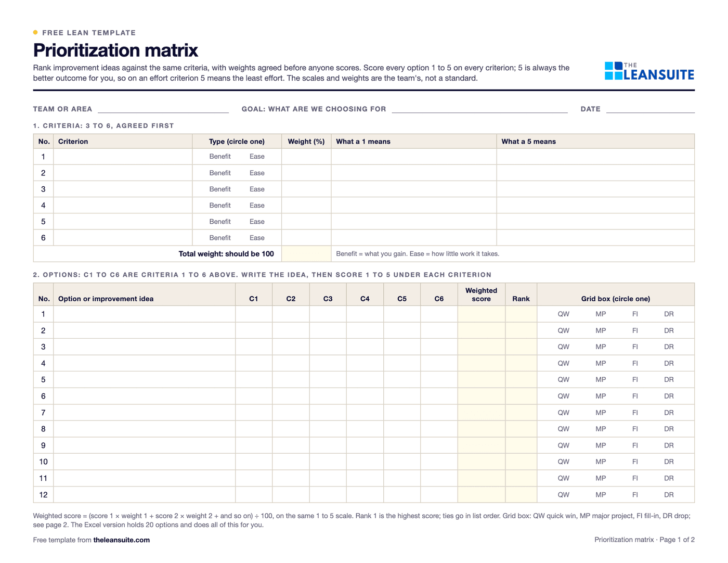Circle MP for option 3

pos(601,347)
